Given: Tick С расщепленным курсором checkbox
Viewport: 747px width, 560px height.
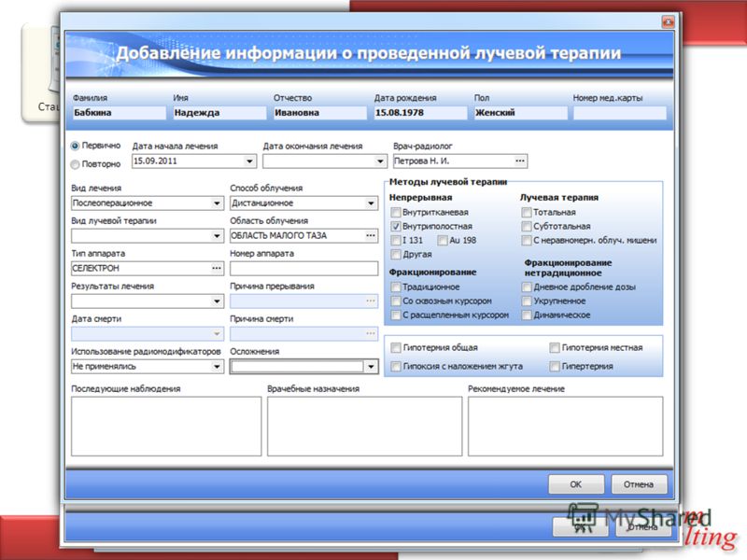Looking at the screenshot, I should [395, 315].
